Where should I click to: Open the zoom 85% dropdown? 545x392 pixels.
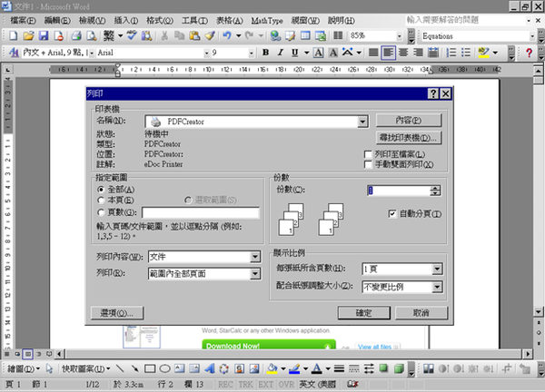point(400,35)
